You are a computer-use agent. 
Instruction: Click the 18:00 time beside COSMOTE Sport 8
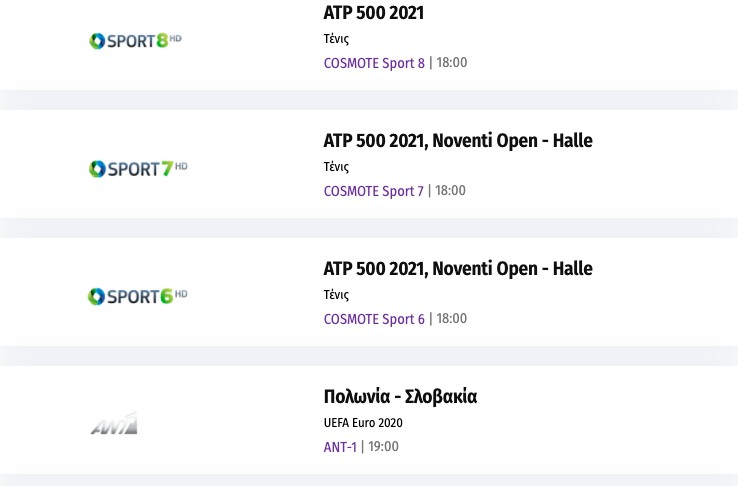[x=452, y=63]
